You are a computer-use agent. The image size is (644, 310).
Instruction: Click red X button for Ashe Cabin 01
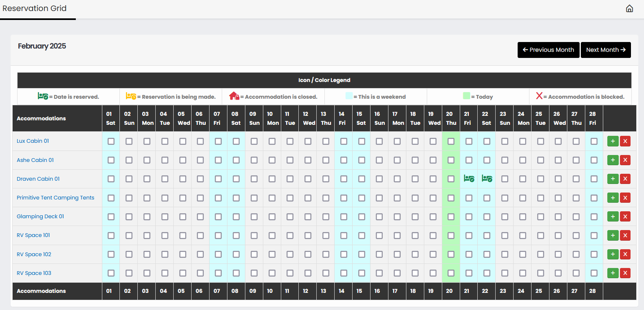(x=625, y=160)
